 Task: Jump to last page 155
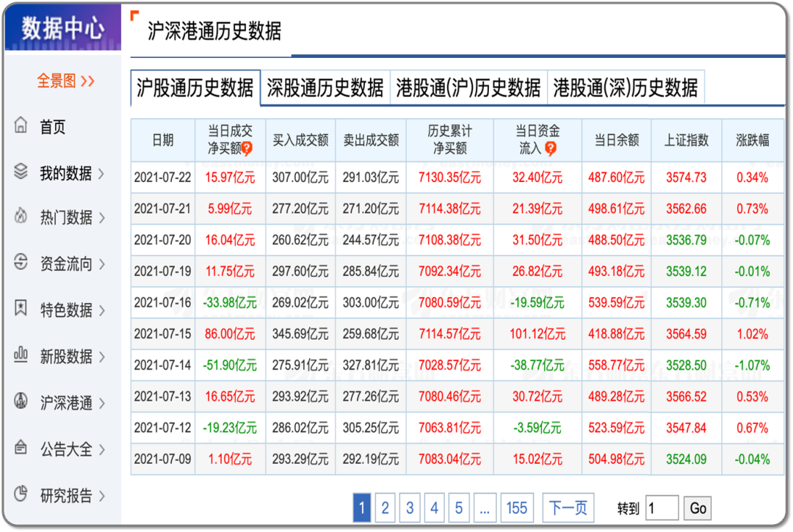(x=516, y=508)
